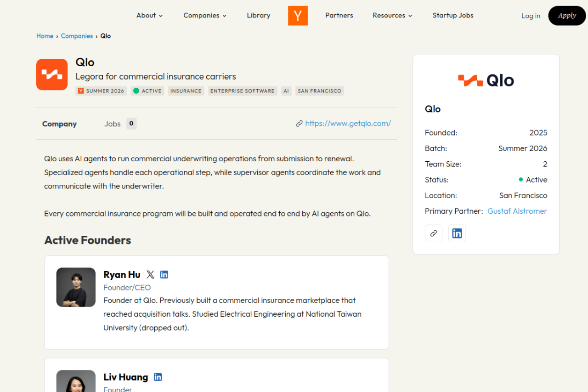Screen dimensions: 588x392
Task: Open the Startup Jobs nav item
Action: point(453,16)
